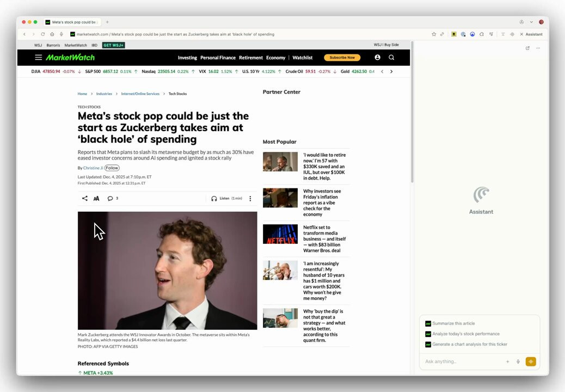Add attachment with the plus icon in Assistant

tap(507, 362)
